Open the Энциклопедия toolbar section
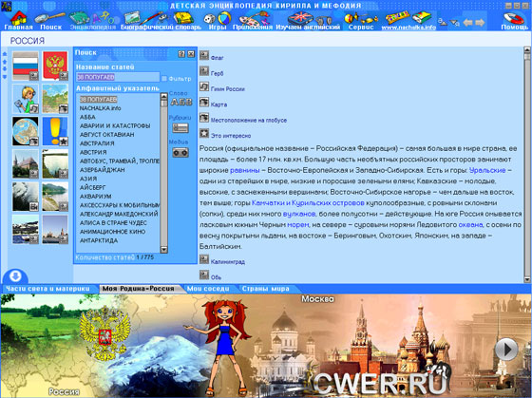The image size is (532, 398). [x=92, y=21]
